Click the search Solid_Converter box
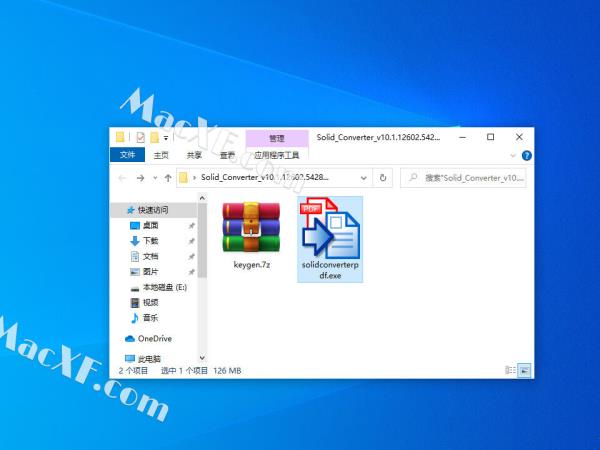The width and height of the screenshot is (600, 450). click(x=463, y=178)
